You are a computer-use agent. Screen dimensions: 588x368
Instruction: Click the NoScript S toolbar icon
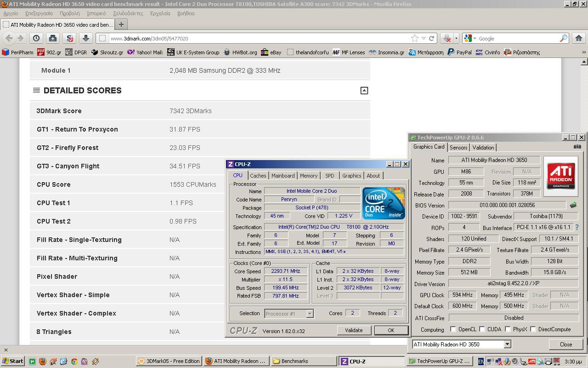coord(69,38)
